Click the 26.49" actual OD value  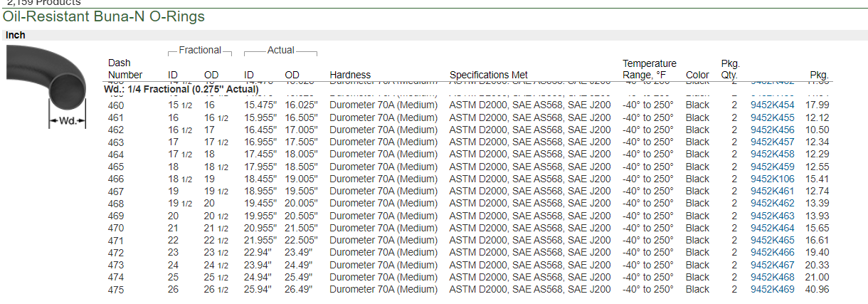pyautogui.click(x=298, y=289)
